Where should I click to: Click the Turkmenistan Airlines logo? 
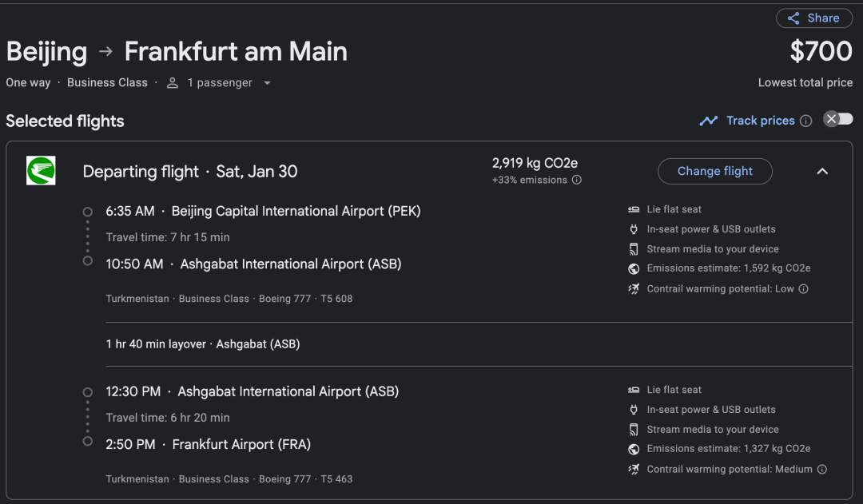41,171
